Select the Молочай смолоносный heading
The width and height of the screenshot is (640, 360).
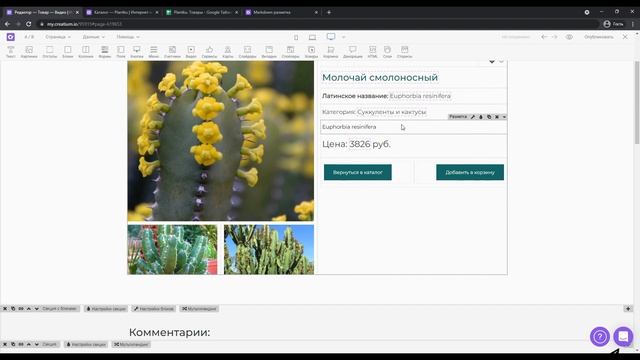click(x=380, y=77)
